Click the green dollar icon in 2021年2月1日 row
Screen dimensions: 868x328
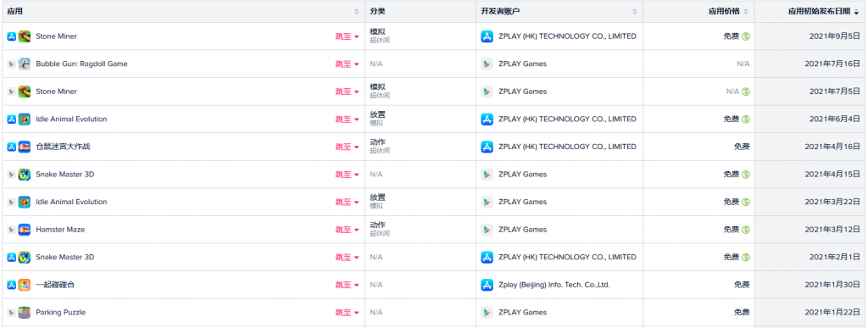tap(746, 258)
